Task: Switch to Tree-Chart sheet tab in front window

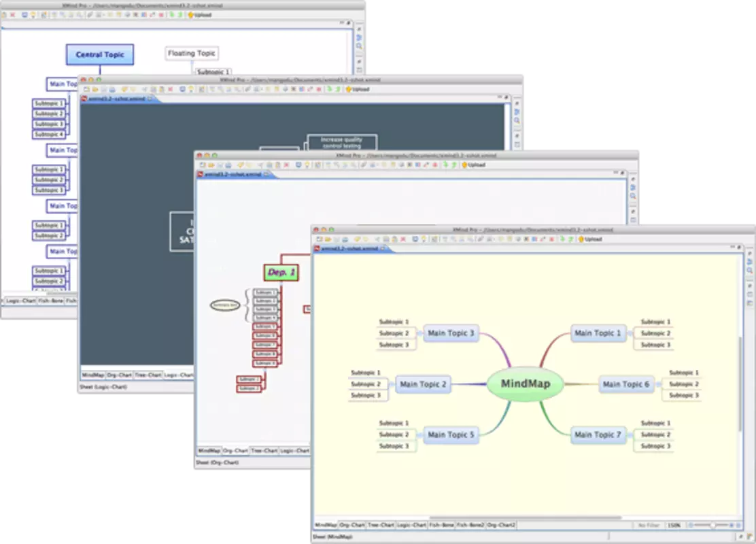Action: click(381, 525)
